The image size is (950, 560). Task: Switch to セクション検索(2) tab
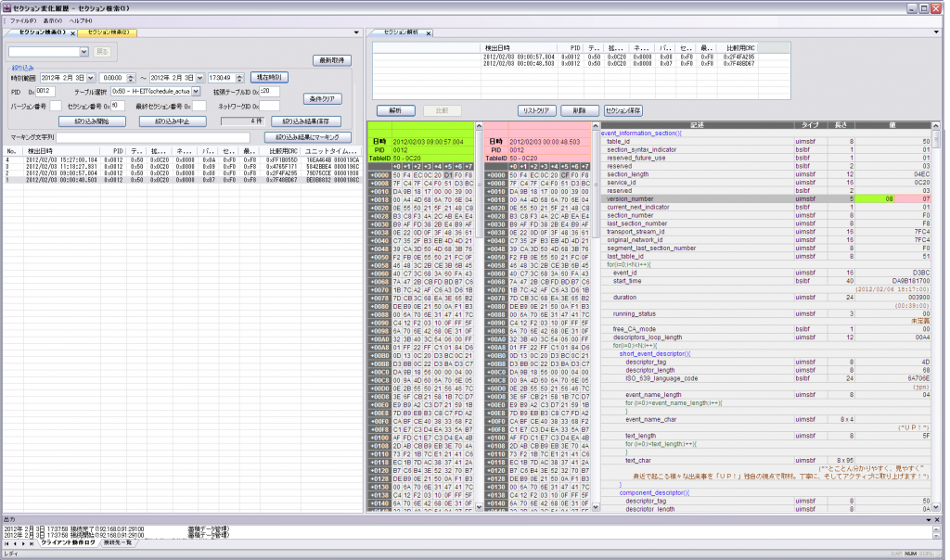point(108,32)
